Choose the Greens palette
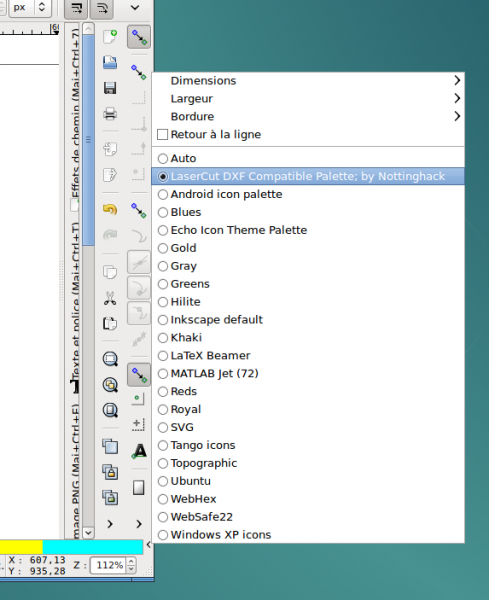 pyautogui.click(x=308, y=284)
